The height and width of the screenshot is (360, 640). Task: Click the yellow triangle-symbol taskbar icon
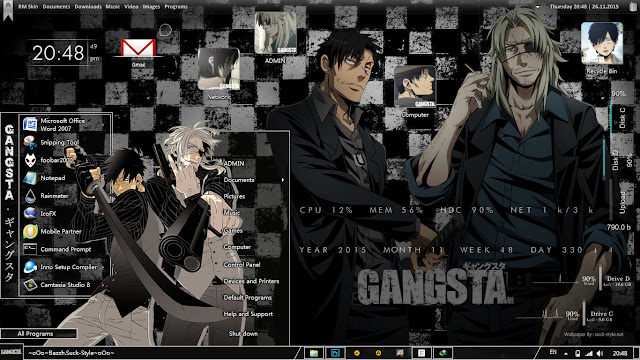tap(378, 353)
